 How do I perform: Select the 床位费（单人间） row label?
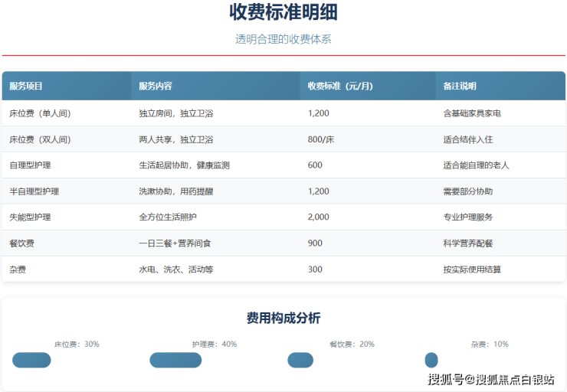(x=40, y=113)
